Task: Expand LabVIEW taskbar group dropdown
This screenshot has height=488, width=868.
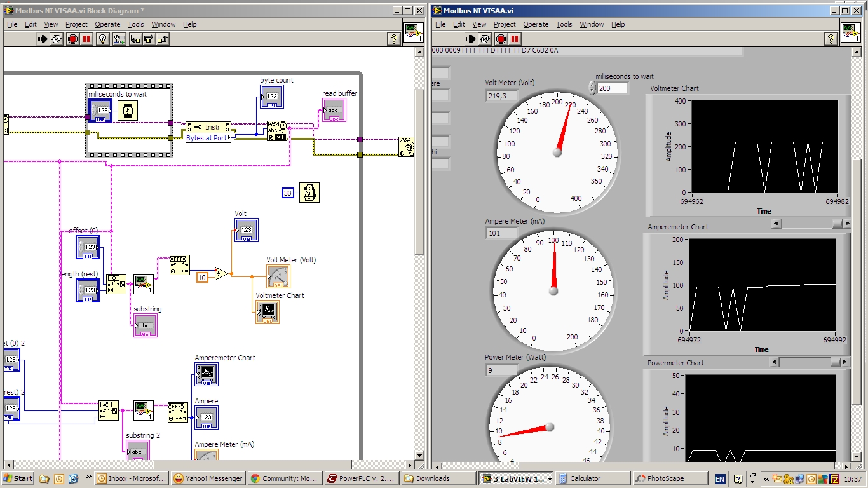Action: pyautogui.click(x=548, y=478)
